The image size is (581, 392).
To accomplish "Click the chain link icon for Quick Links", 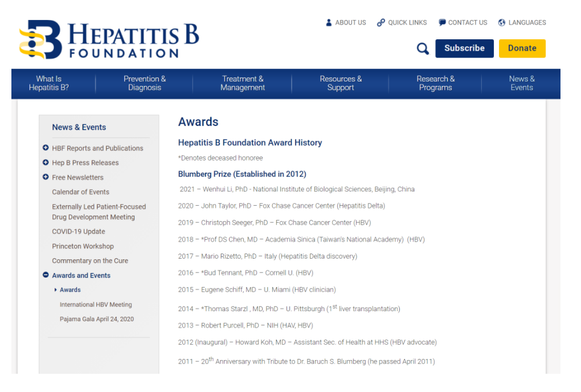I will point(380,23).
